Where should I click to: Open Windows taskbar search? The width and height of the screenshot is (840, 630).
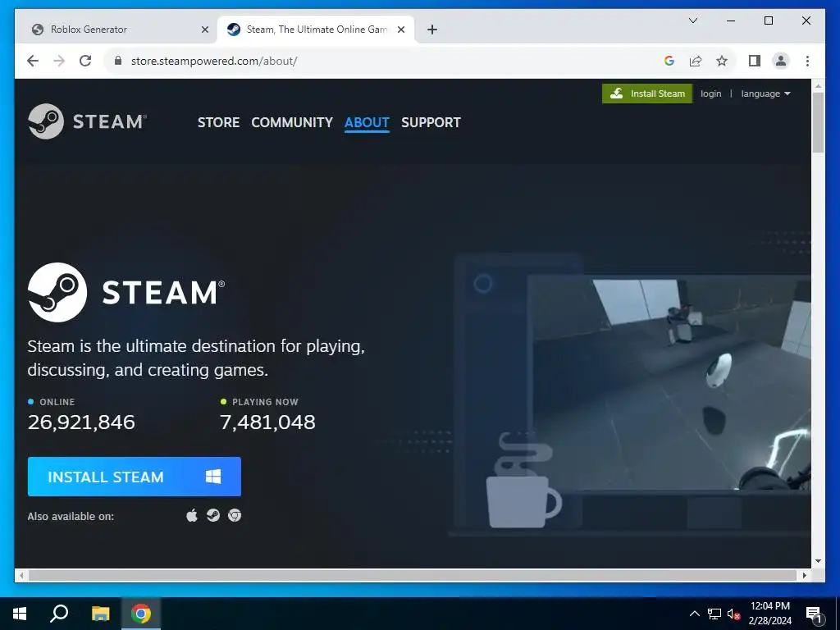coord(59,614)
